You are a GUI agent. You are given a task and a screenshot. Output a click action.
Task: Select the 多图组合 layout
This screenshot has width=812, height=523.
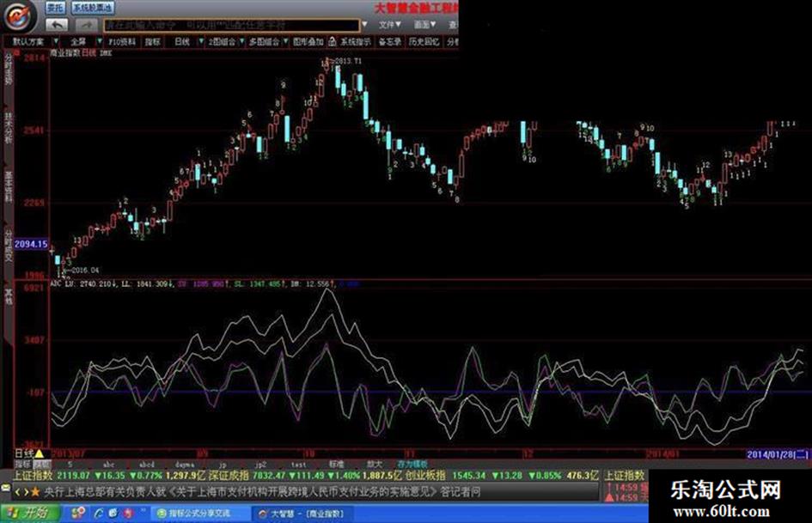264,41
